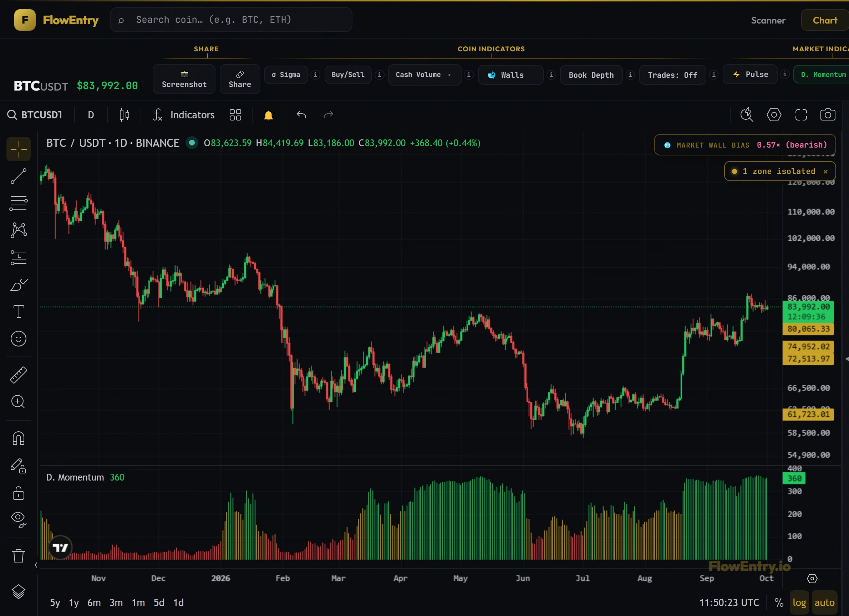Screen dimensions: 849x616
Task: Undo the last chart action
Action: click(301, 115)
